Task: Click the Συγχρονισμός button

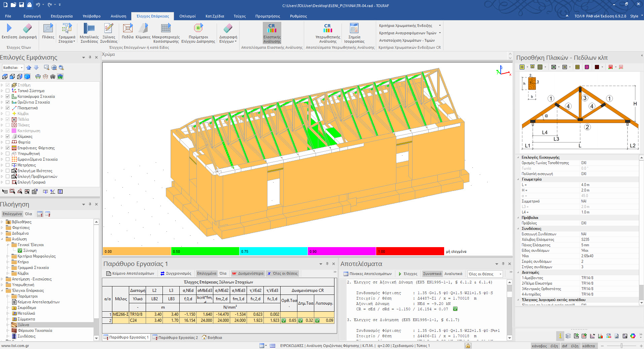Action: (x=176, y=273)
